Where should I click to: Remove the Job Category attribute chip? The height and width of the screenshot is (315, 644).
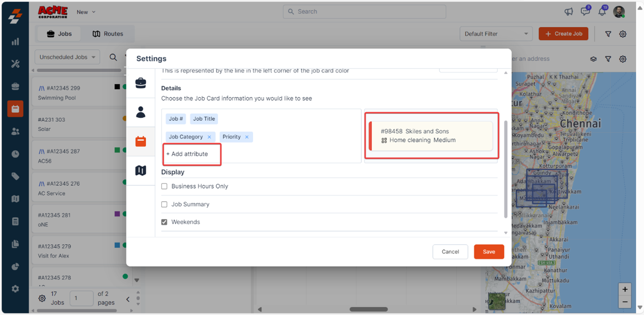(x=209, y=137)
